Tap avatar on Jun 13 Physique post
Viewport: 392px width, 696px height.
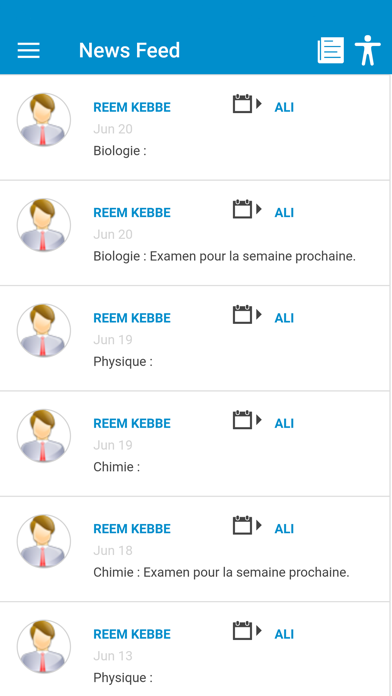(44, 646)
